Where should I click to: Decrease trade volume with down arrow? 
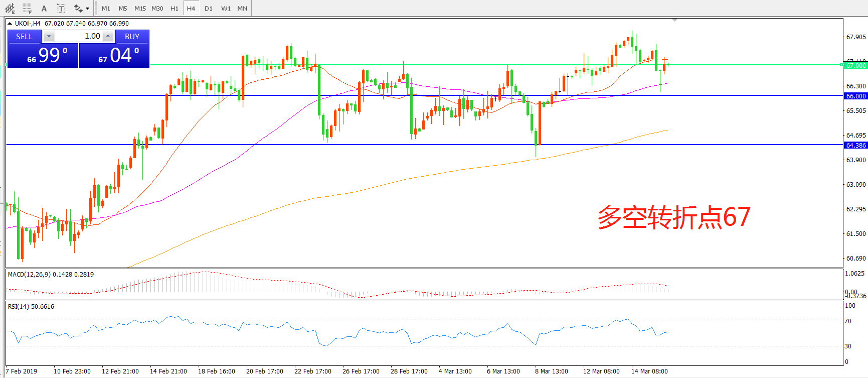click(49, 36)
